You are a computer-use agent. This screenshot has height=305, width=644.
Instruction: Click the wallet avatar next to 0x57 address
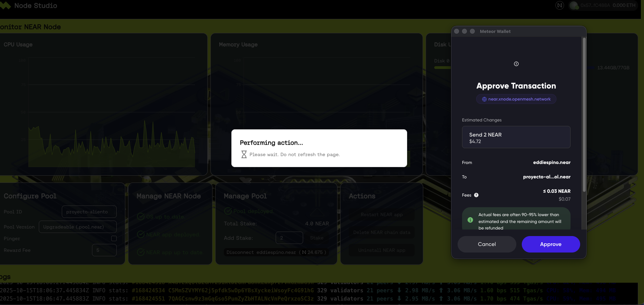[574, 5]
